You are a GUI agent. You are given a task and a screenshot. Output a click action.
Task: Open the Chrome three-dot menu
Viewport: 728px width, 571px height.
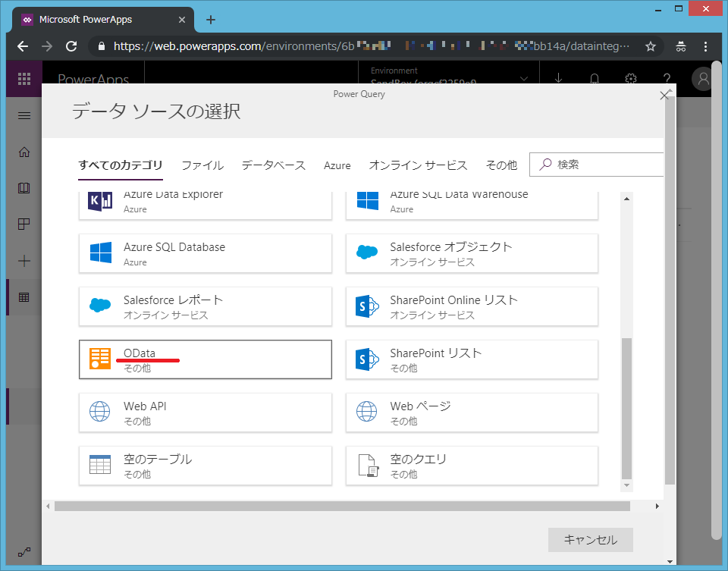pyautogui.click(x=705, y=46)
